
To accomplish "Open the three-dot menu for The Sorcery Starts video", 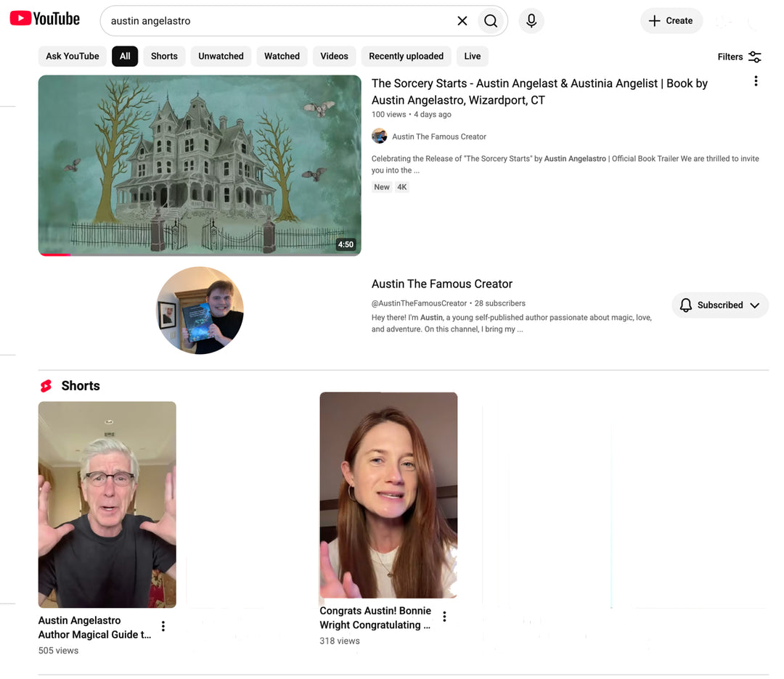I will [756, 81].
